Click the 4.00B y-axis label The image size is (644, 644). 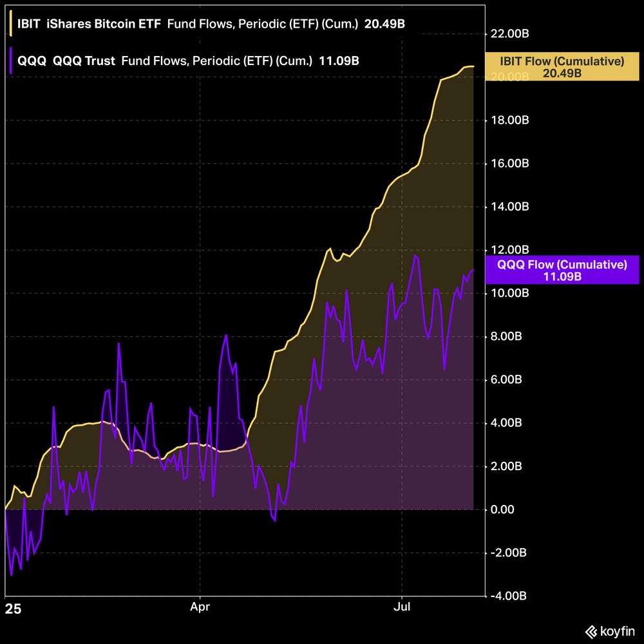506,423
